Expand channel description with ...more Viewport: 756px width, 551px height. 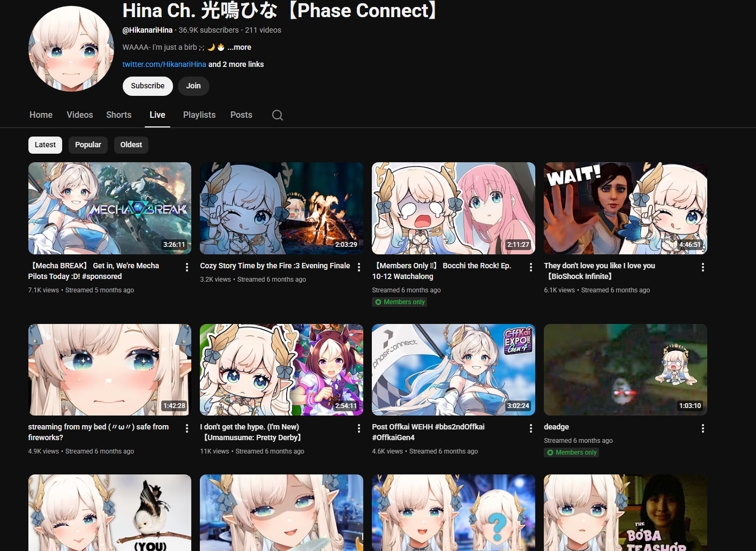239,47
